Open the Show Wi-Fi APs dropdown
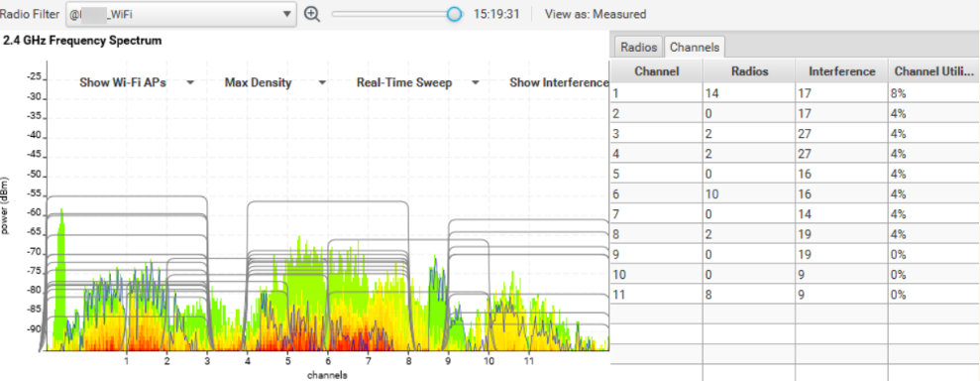 [137, 82]
